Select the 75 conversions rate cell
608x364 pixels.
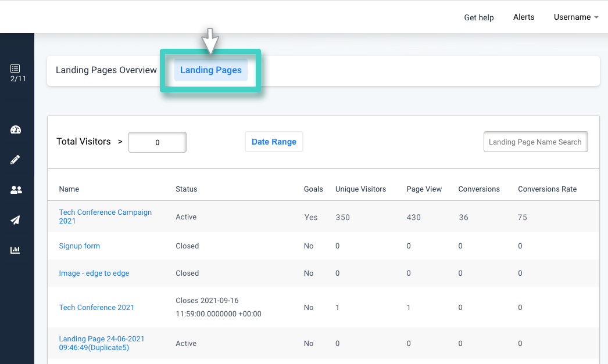click(523, 217)
